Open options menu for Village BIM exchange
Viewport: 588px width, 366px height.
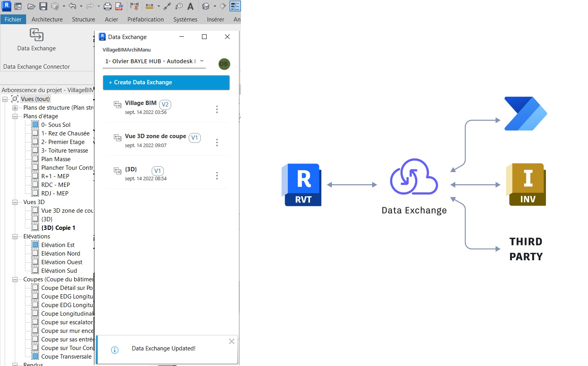tap(217, 109)
